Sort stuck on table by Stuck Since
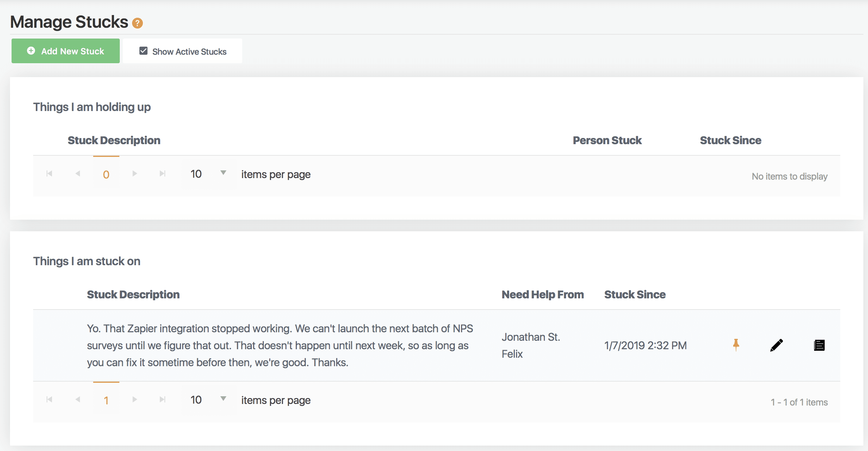This screenshot has height=451, width=868. 635,294
